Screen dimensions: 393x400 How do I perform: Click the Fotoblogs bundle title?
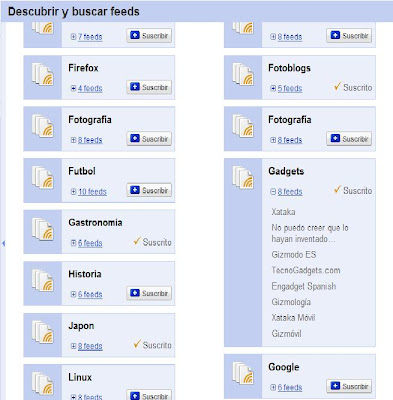[x=289, y=68]
